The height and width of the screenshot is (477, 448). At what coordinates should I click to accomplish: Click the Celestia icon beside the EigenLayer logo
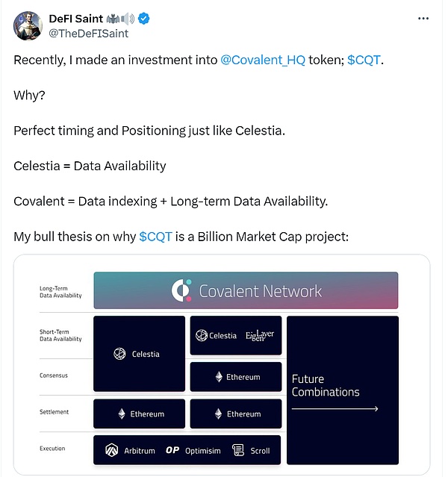(202, 336)
